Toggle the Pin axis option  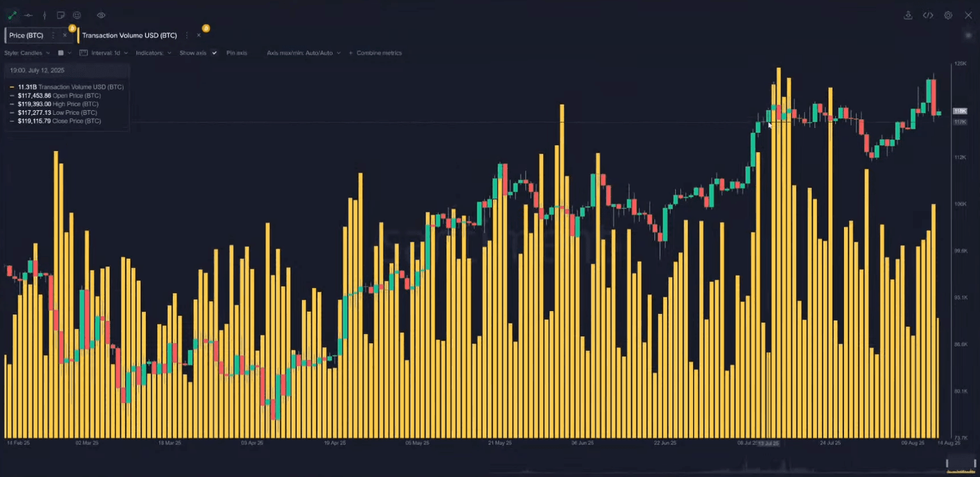pos(237,53)
